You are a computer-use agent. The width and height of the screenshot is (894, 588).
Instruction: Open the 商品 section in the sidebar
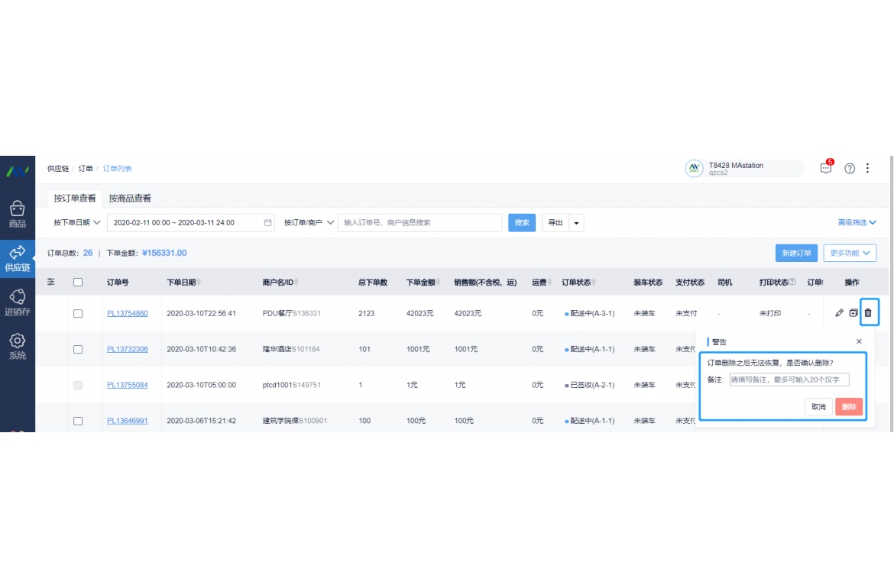tap(18, 214)
